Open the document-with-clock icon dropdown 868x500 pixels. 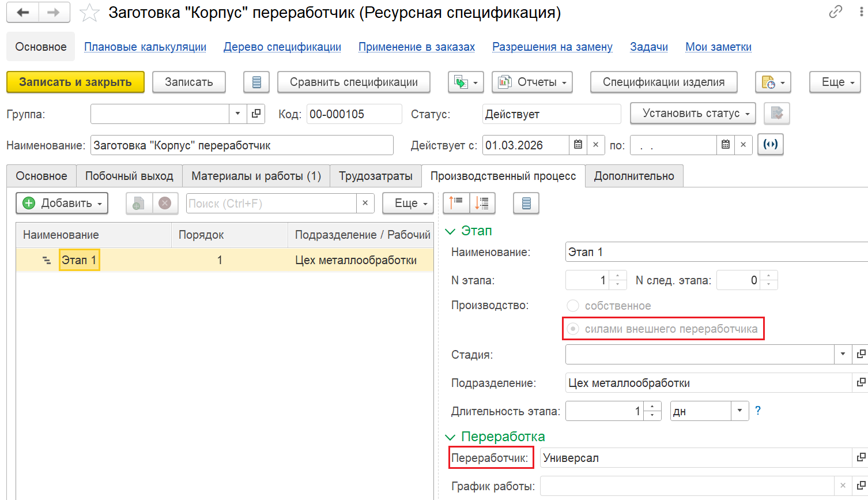pyautogui.click(x=773, y=82)
